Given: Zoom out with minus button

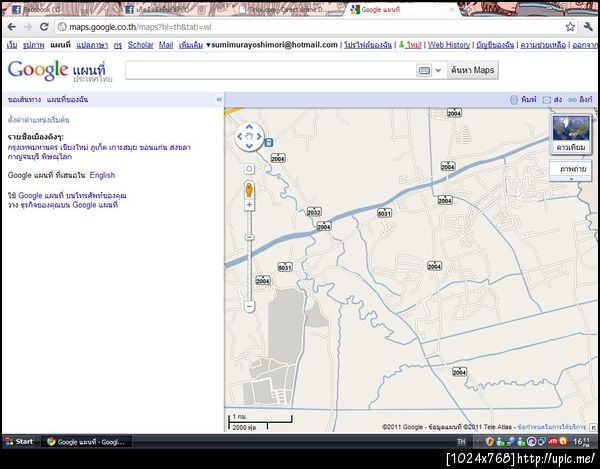Looking at the screenshot, I should [x=249, y=306].
